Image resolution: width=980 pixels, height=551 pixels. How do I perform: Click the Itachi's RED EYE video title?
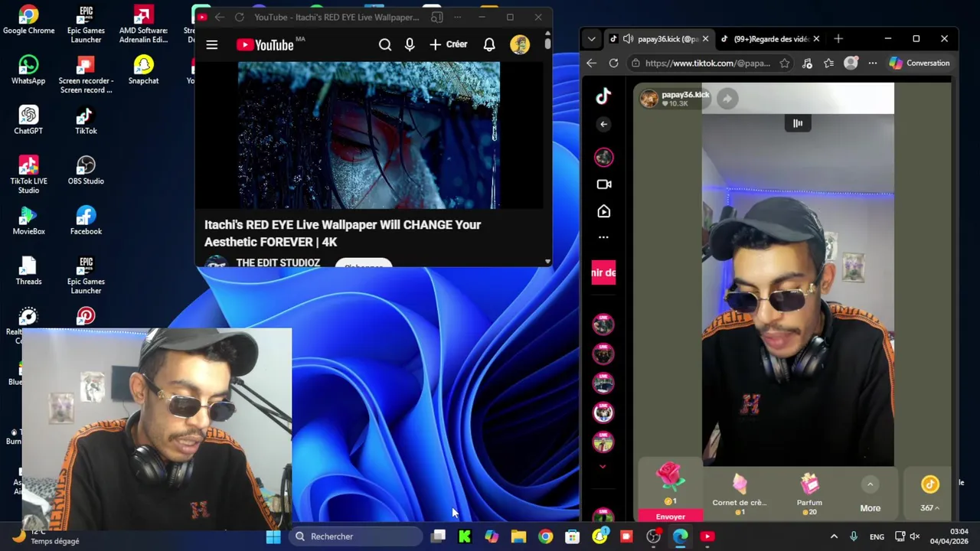(x=342, y=233)
